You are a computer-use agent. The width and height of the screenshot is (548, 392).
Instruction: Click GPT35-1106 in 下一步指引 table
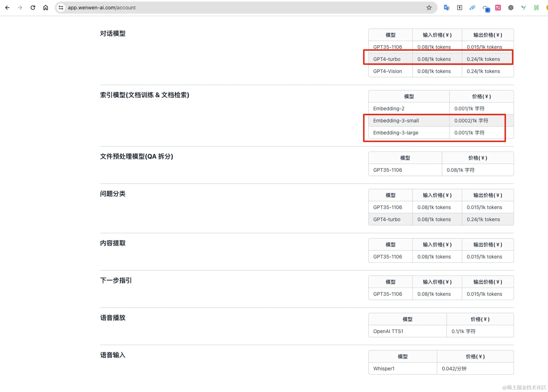coord(390,294)
